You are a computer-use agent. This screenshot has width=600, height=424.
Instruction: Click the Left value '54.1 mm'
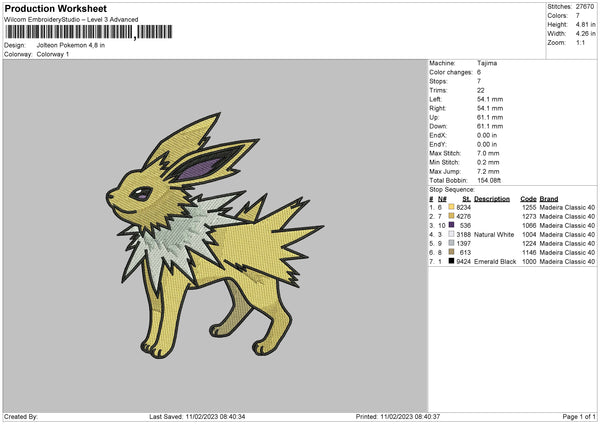pyautogui.click(x=490, y=99)
